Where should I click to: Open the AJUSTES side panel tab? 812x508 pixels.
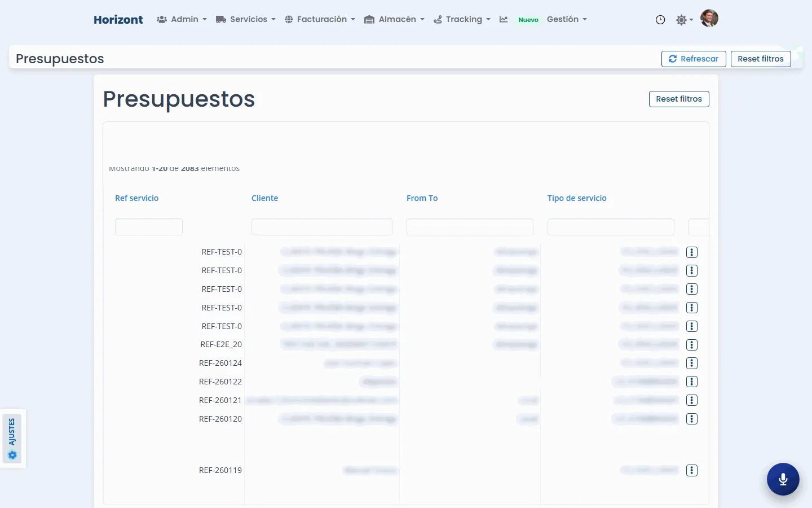(x=12, y=439)
